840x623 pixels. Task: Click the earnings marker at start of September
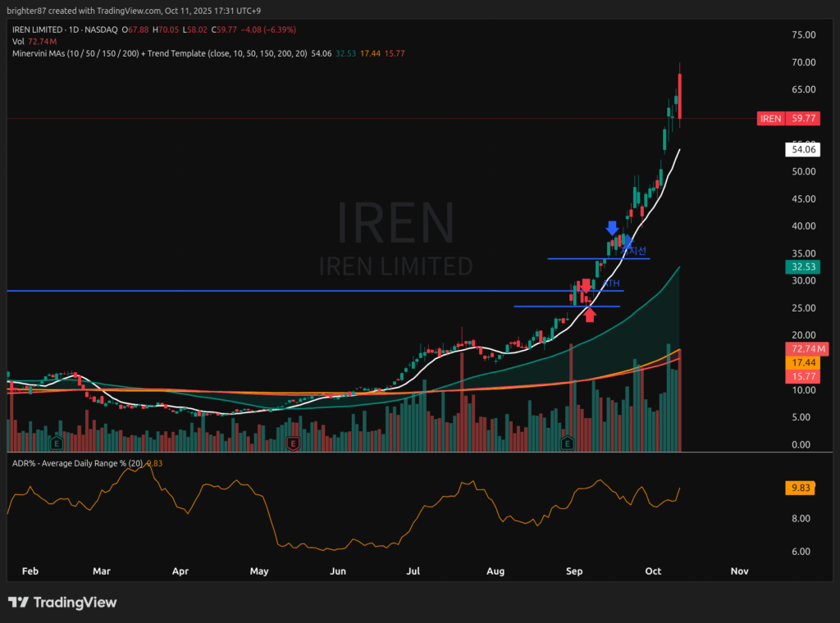click(x=566, y=443)
